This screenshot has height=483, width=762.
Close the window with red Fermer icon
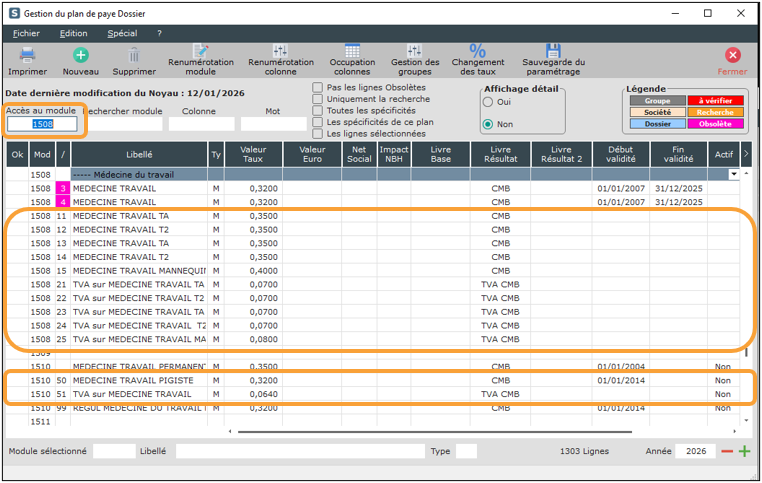pos(732,56)
